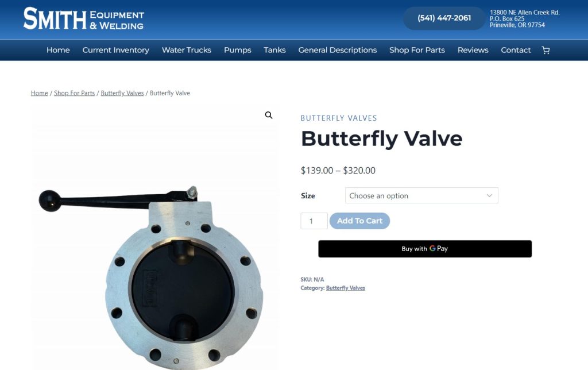Call the (541) 447-2061 phone button
The width and height of the screenshot is (588, 370).
[x=444, y=18]
